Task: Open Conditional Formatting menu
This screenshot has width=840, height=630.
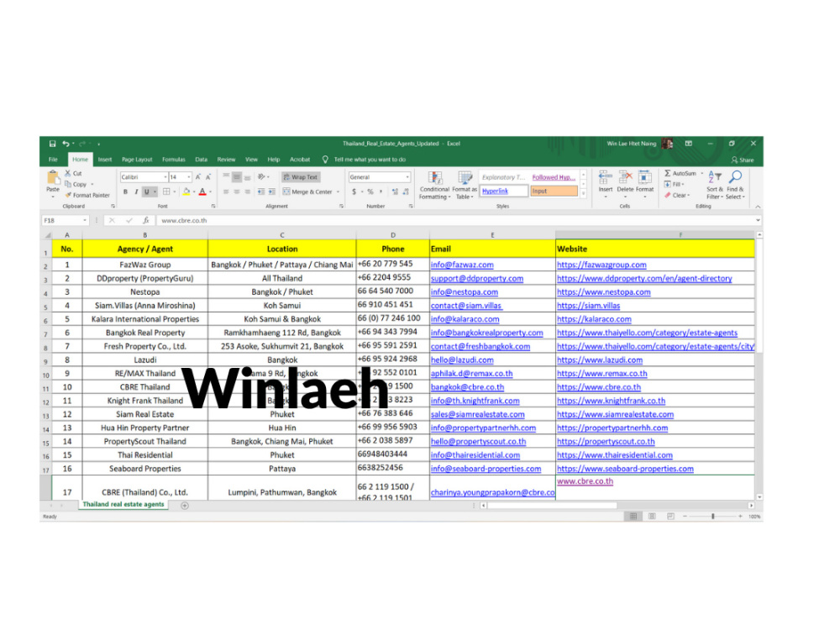Action: (x=434, y=186)
